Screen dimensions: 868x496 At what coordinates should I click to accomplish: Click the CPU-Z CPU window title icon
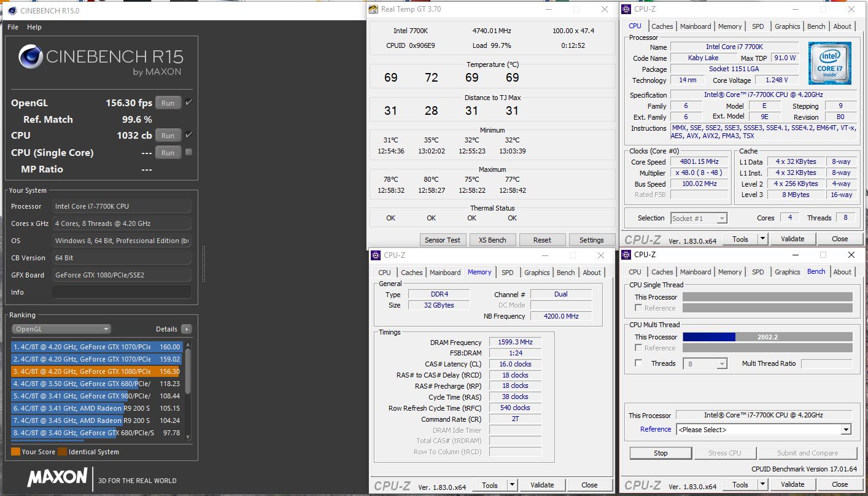click(x=626, y=9)
